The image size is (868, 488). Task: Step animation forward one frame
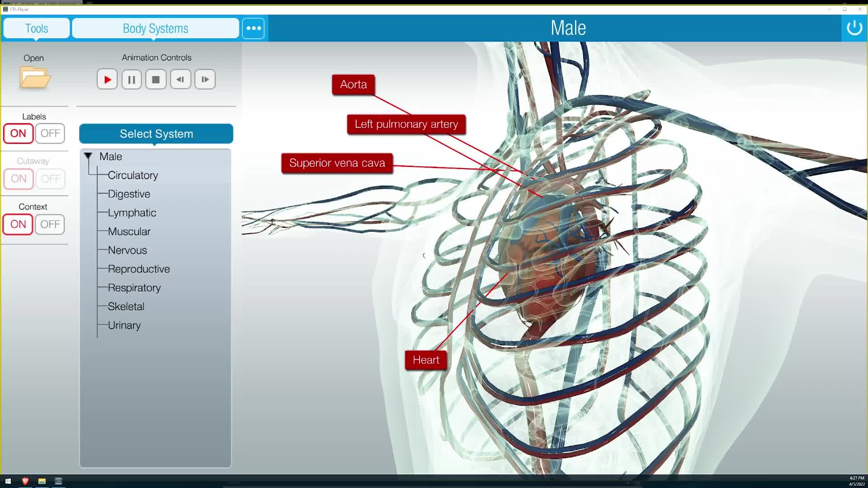205,80
